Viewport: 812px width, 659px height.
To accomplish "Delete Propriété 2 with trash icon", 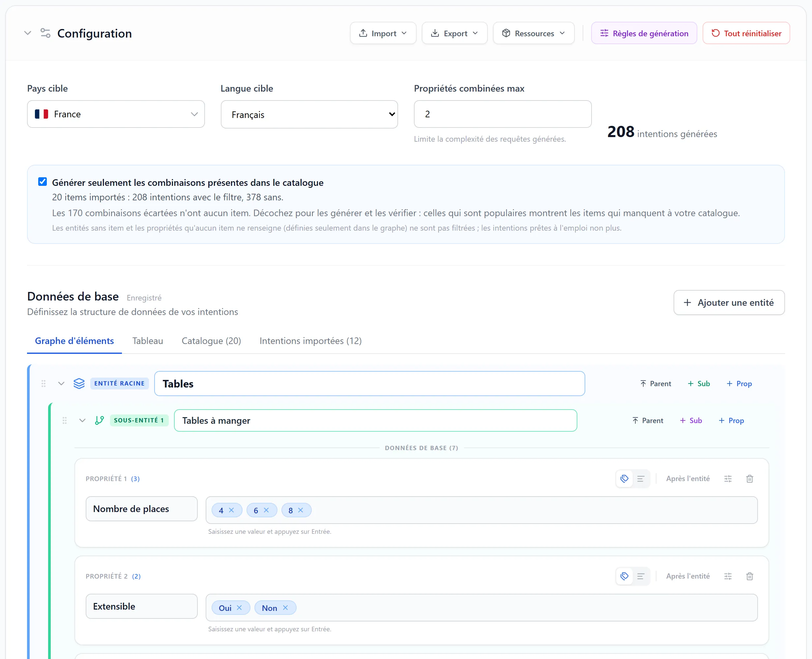I will coord(749,576).
